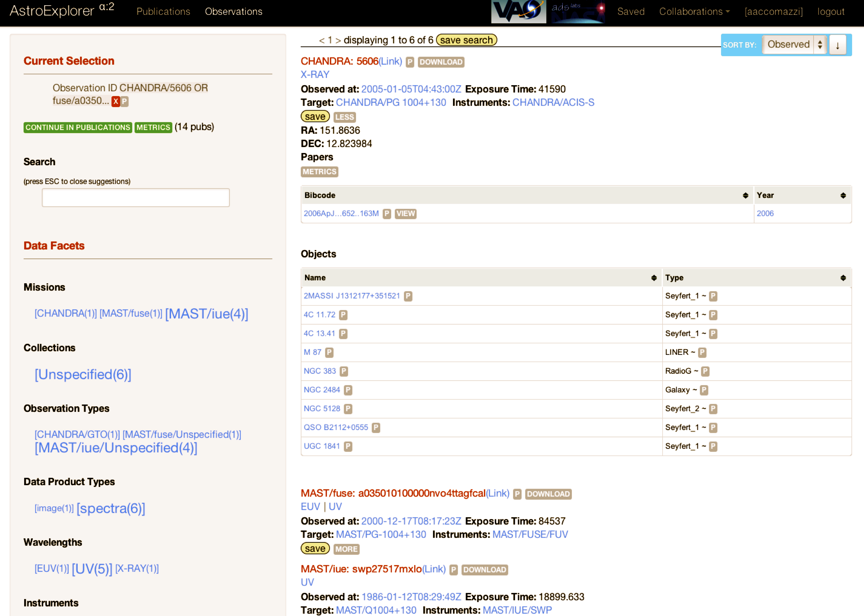The width and height of the screenshot is (864, 616).
Task: Click into the facet search input field
Action: [x=136, y=197]
